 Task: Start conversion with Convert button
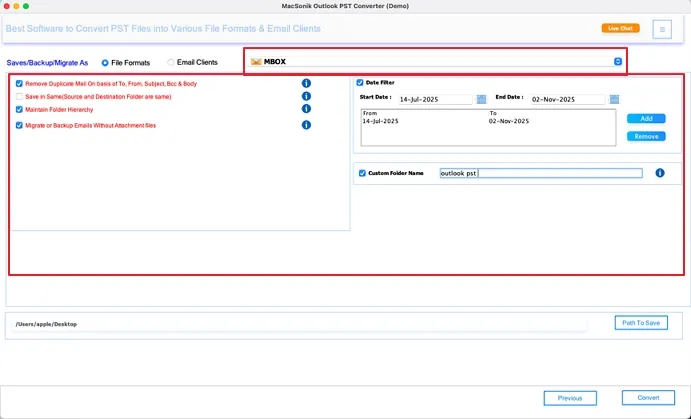click(x=648, y=398)
